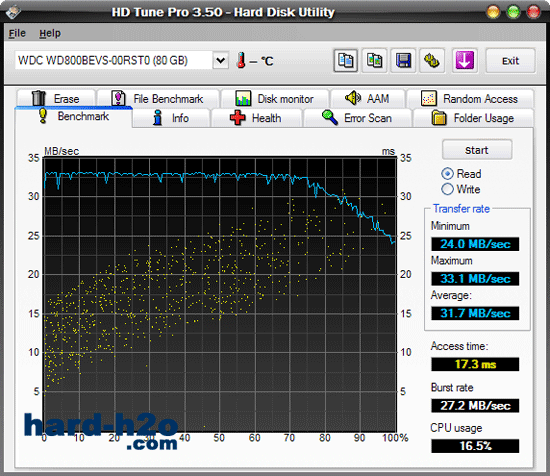Switch to the Disk monitor tab label
This screenshot has width=550, height=476.
286,99
